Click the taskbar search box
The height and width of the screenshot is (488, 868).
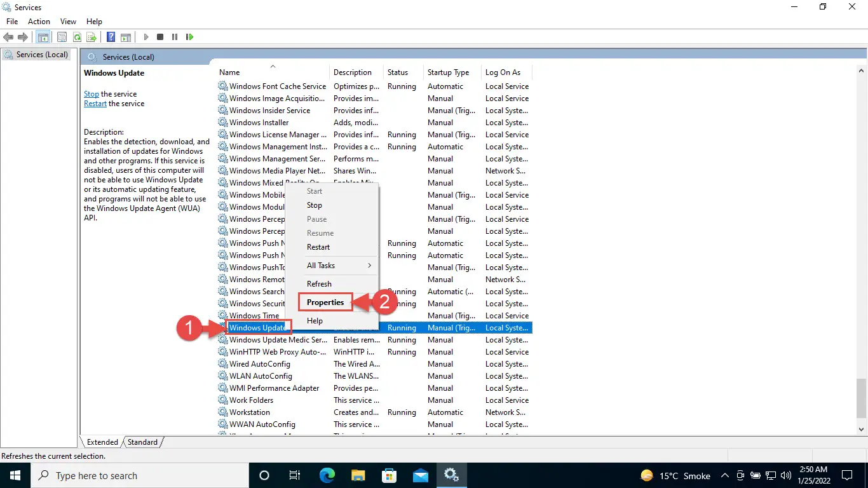tap(140, 475)
